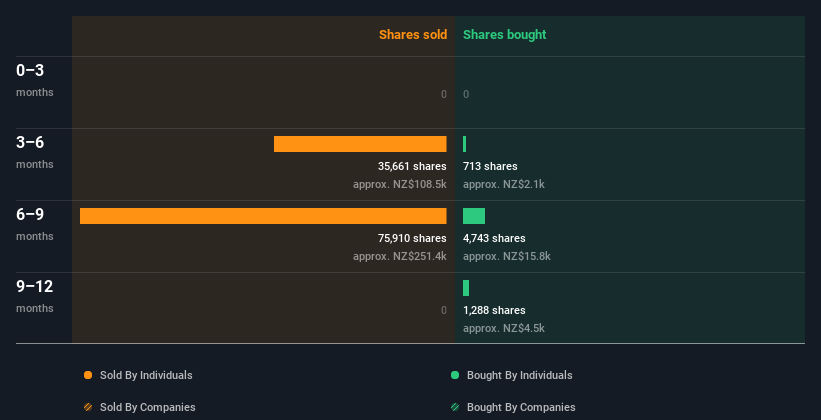Click the Shares sold column header
Image resolution: width=821 pixels, height=420 pixels.
[x=412, y=35]
